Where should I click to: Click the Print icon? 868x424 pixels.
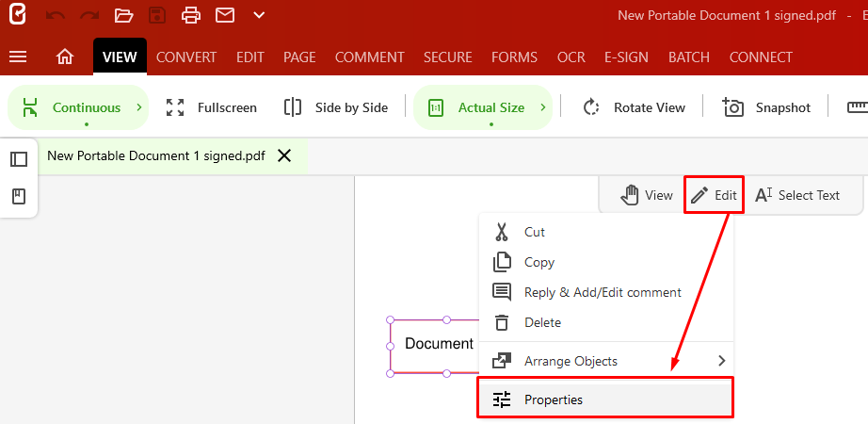click(191, 15)
